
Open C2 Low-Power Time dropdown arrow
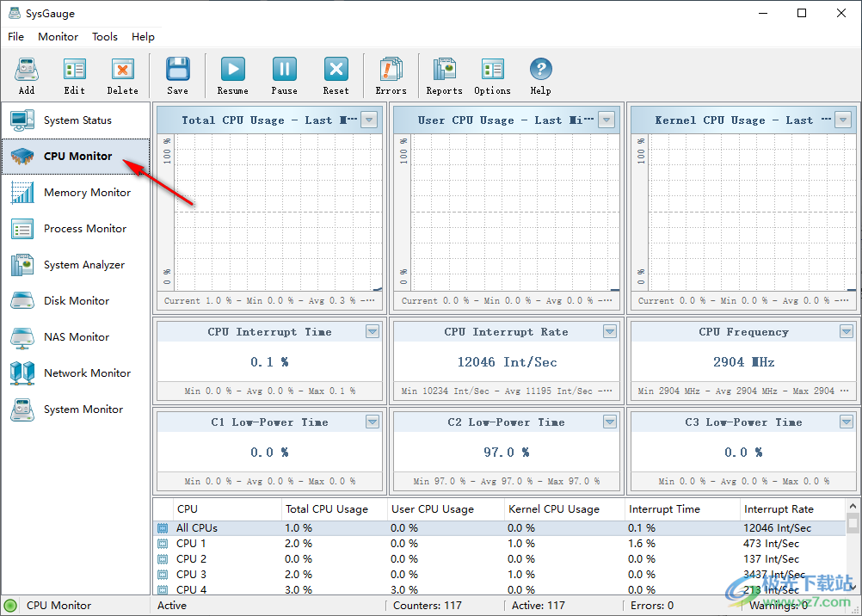[610, 422]
